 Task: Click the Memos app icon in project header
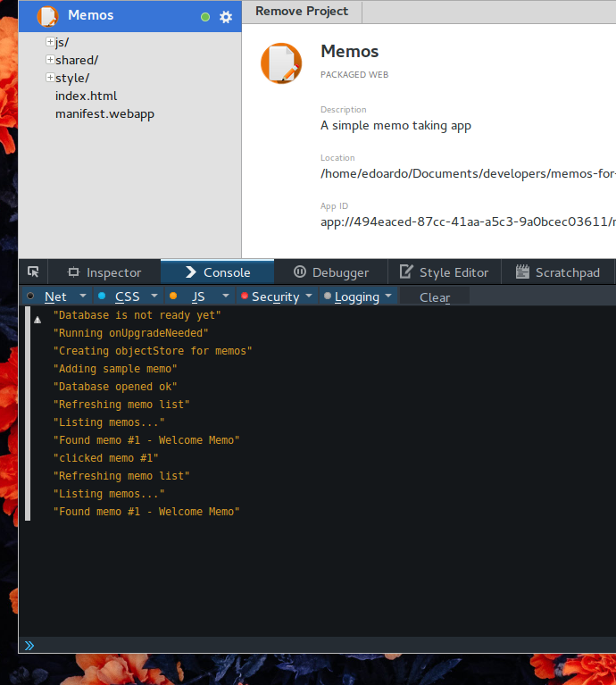click(x=47, y=16)
